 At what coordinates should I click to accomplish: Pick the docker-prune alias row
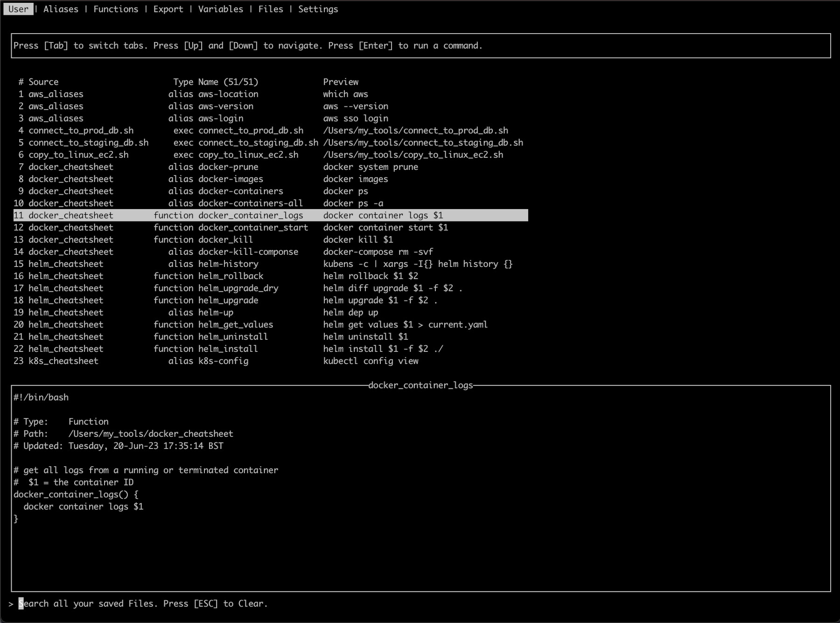pyautogui.click(x=228, y=167)
